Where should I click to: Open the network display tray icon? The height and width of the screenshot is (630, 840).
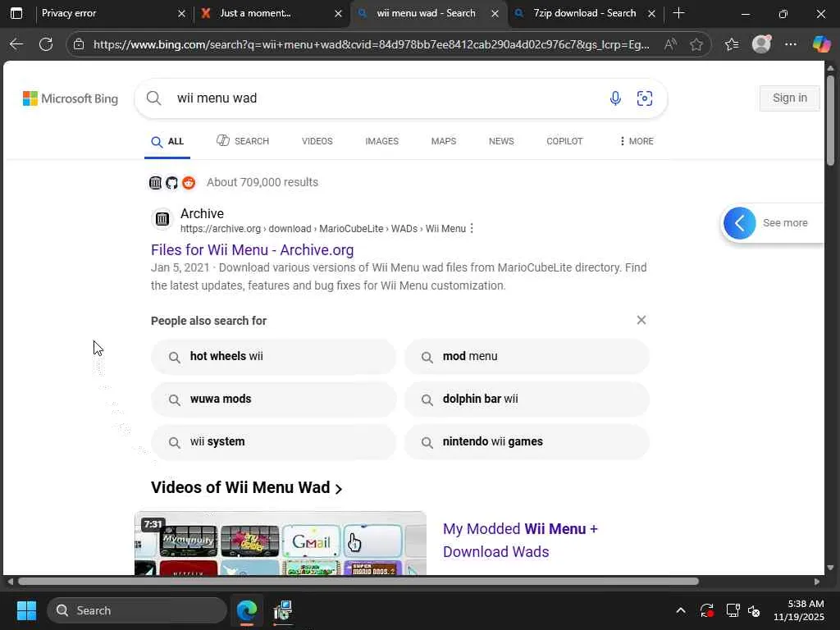tap(733, 610)
